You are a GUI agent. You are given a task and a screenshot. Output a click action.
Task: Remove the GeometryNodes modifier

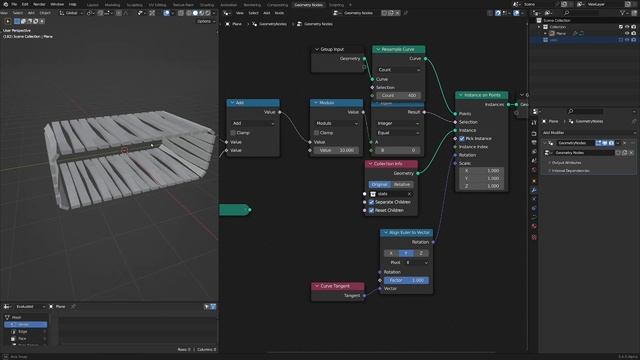click(x=625, y=143)
